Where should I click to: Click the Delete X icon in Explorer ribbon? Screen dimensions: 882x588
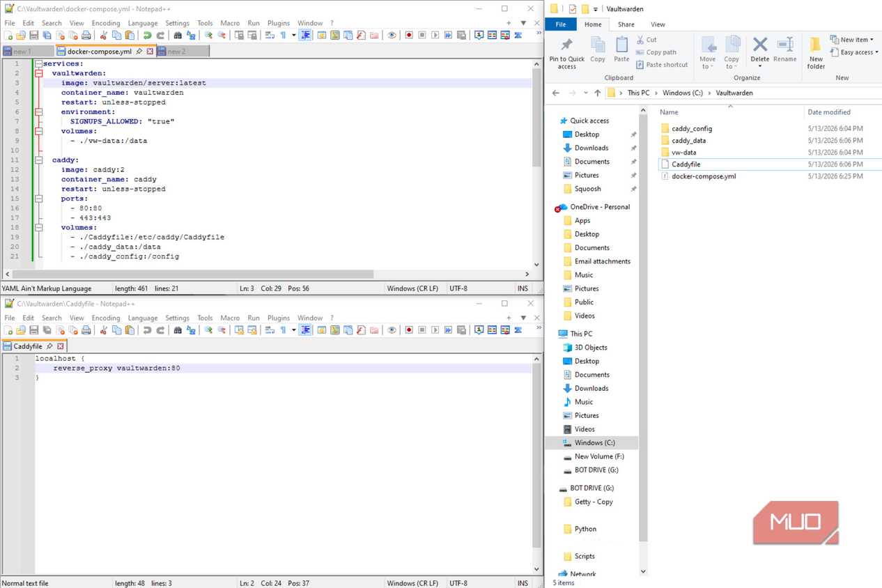coord(760,45)
